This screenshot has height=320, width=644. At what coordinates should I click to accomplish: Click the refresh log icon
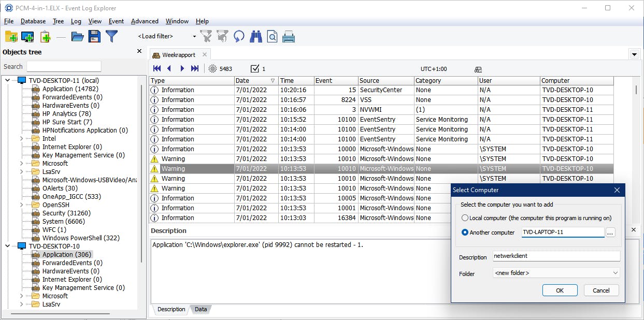pos(239,36)
